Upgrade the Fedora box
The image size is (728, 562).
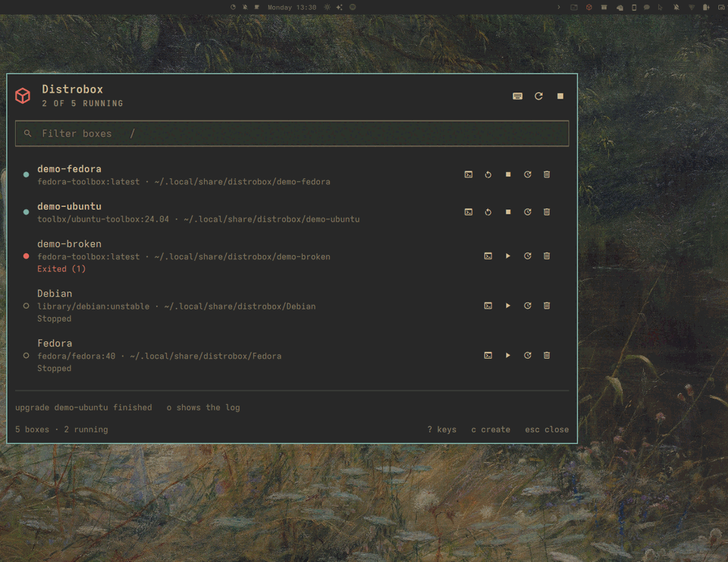528,355
